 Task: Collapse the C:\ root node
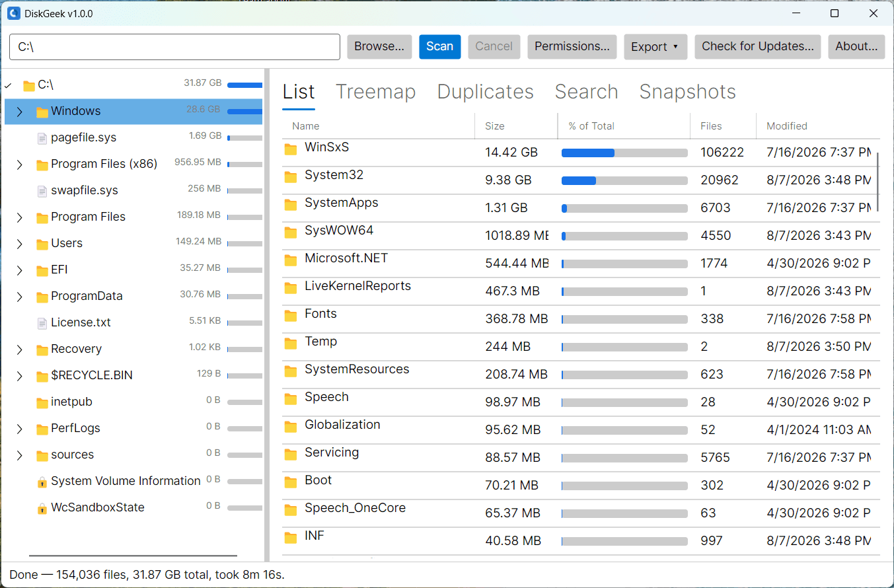(8, 85)
